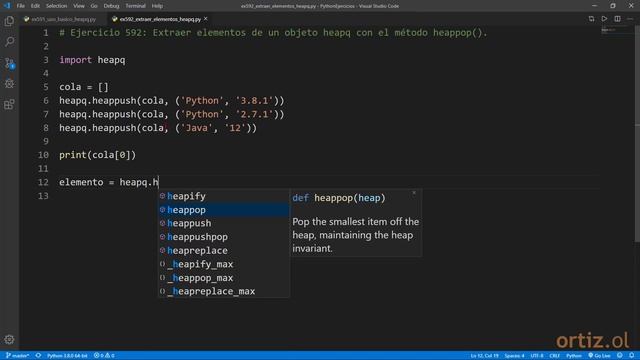Click the feedback smiley in status bar
Viewport: 640px width, 360px height.
click(x=620, y=356)
